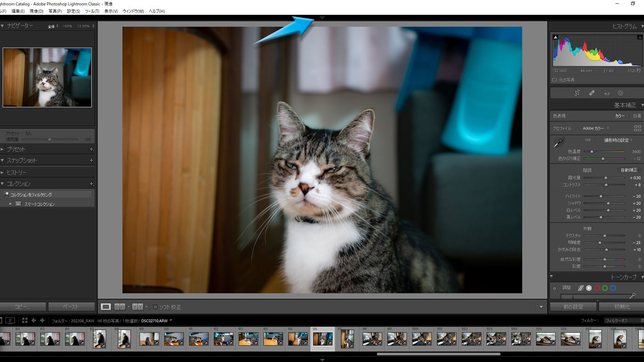Open Grid view from filmstrip bar
The height and width of the screenshot is (362, 644).
[x=24, y=320]
